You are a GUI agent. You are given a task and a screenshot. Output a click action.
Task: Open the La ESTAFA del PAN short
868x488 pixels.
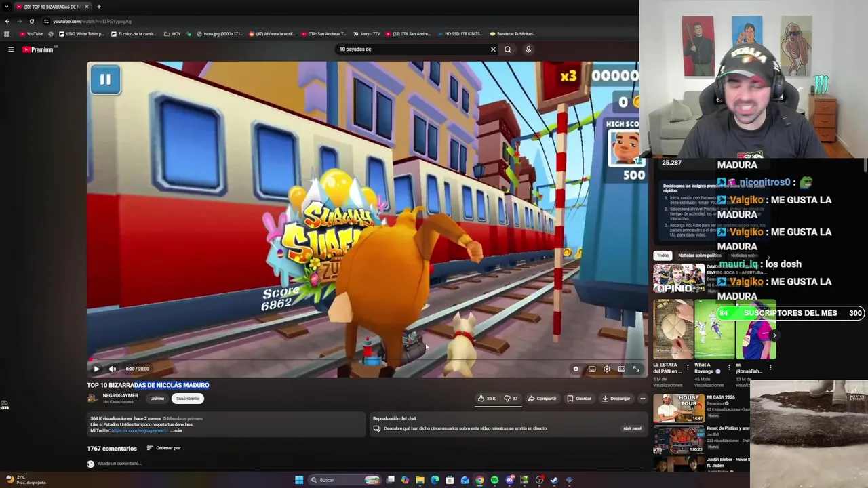click(x=673, y=329)
